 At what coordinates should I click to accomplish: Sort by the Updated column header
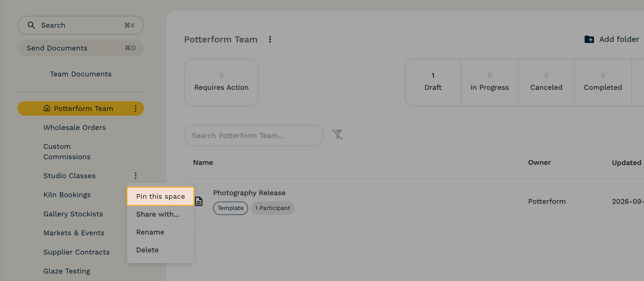[x=626, y=162]
